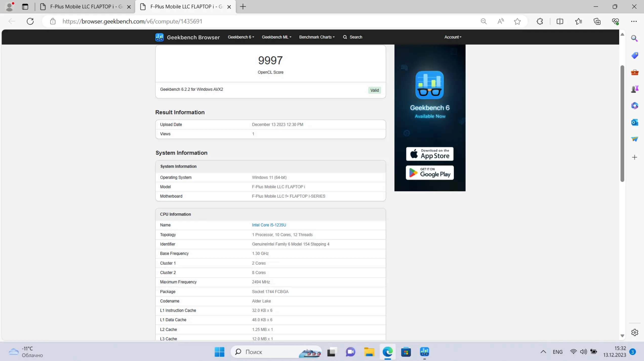The image size is (644, 361).
Task: Open Read aloud icon in address bar
Action: point(500,21)
